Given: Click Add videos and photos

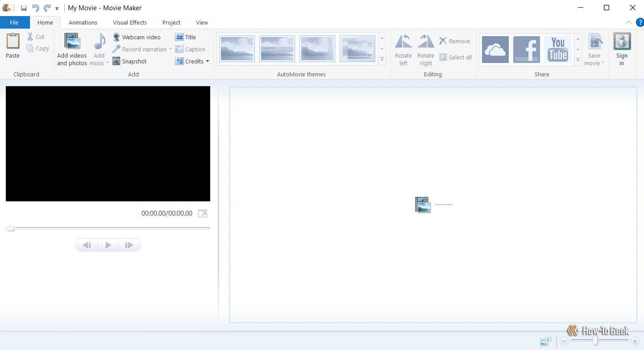Looking at the screenshot, I should 71,48.
